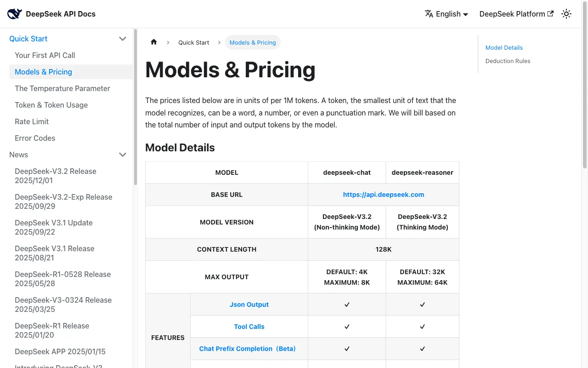
Task: Open DeepSeek-V3.2 Release 2025/12/01 news
Action: click(x=56, y=176)
